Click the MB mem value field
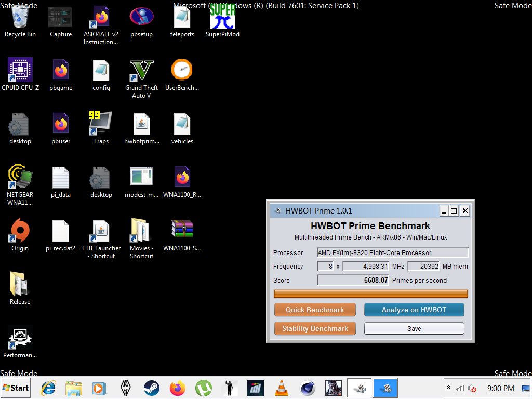Viewport: 532px width, 399px height. (423, 267)
